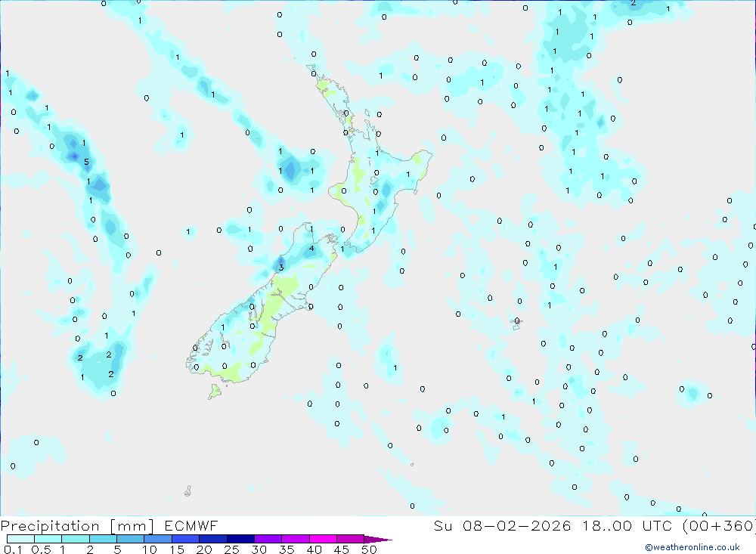Click the map value "3" on South Island coast
The width and height of the screenshot is (756, 554).
[281, 268]
